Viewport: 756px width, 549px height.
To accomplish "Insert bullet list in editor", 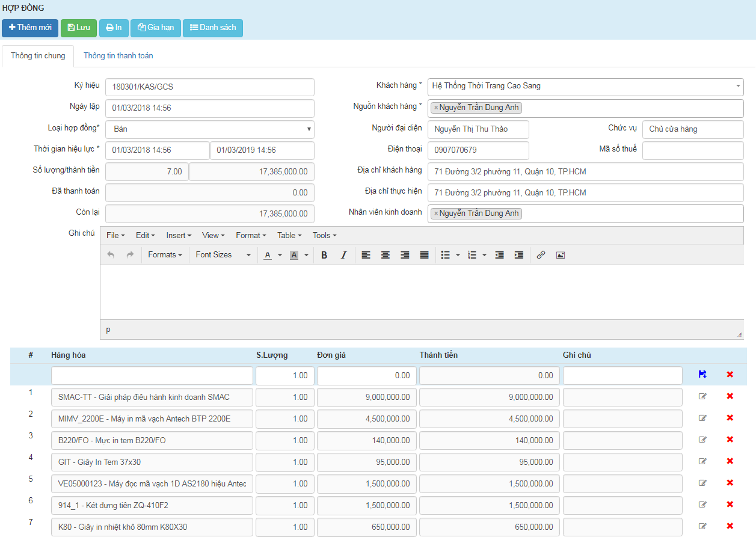I will [x=446, y=255].
